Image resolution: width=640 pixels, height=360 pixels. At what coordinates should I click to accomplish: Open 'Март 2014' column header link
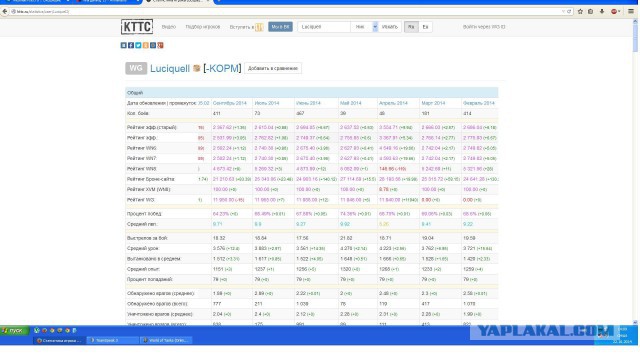pyautogui.click(x=433, y=103)
